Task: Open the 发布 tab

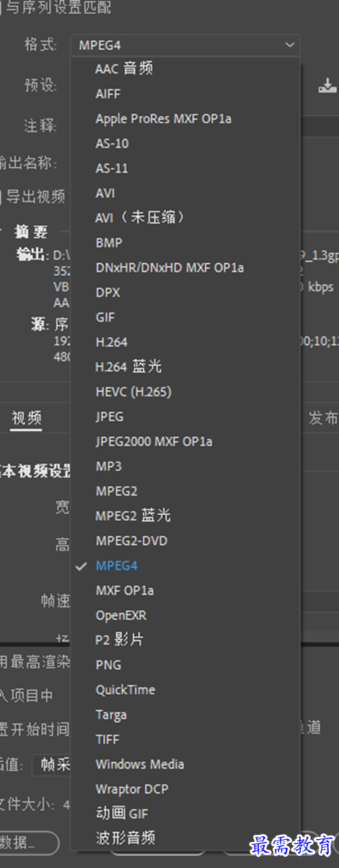Action: tap(322, 417)
